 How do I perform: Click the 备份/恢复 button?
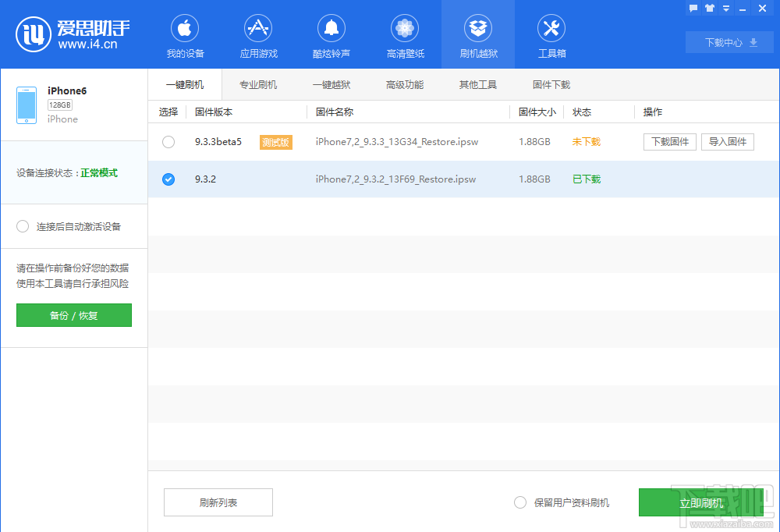(x=73, y=315)
